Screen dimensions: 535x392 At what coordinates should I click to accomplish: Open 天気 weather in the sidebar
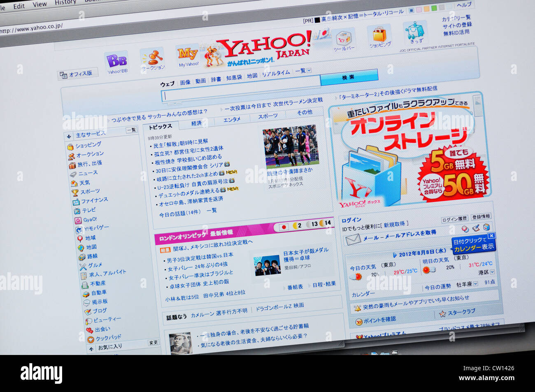(x=80, y=183)
